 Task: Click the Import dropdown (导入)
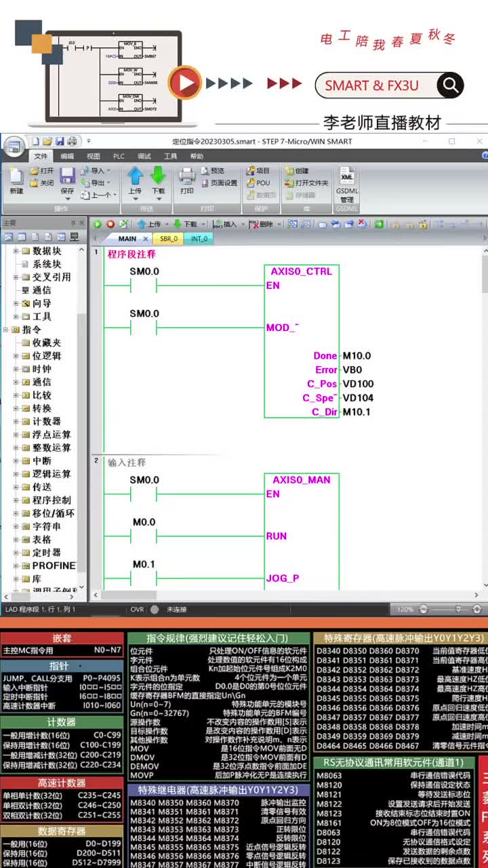95,171
